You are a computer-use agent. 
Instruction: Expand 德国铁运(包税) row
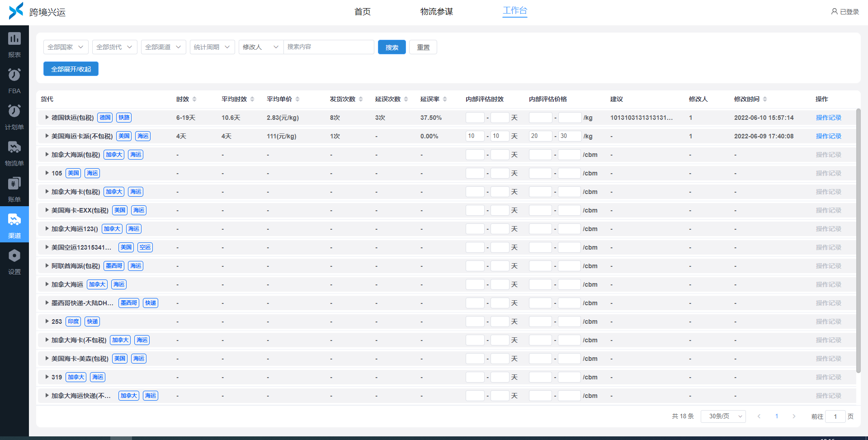[47, 118]
